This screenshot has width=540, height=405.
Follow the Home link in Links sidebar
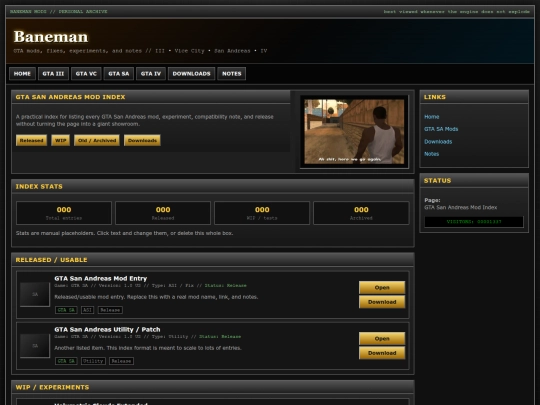tap(432, 117)
